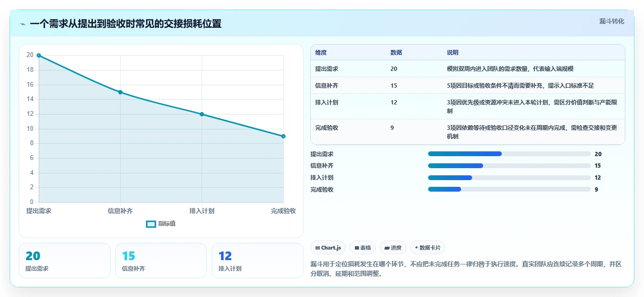644x297 pixels.
Task: Click the value 12 after 排入计划 progress bar
Action: pyautogui.click(x=598, y=178)
